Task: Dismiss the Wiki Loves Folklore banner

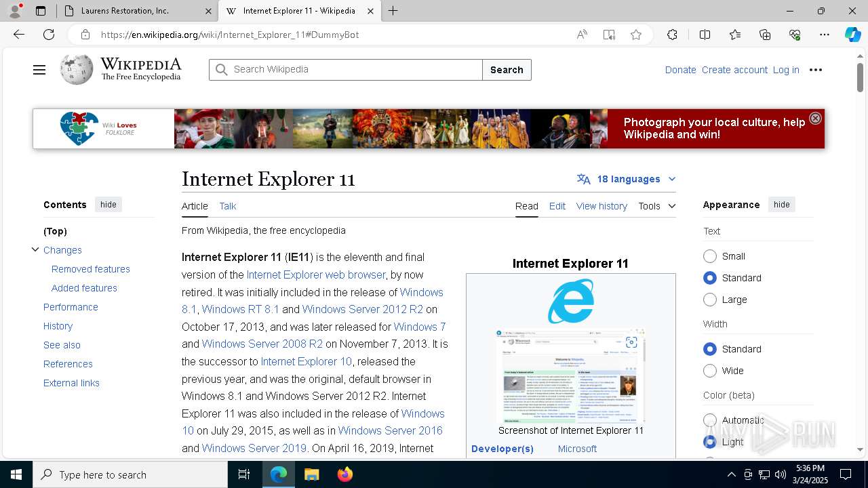Action: click(816, 118)
